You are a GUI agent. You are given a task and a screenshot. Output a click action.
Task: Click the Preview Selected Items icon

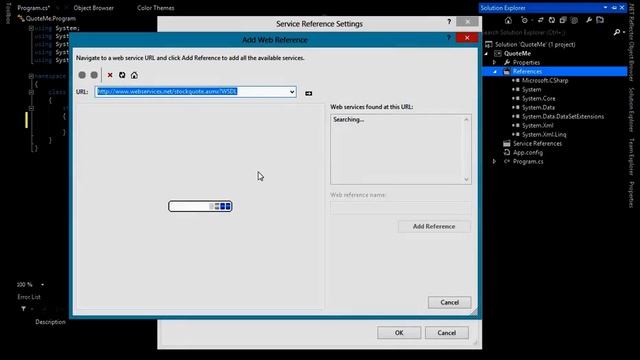[600, 20]
